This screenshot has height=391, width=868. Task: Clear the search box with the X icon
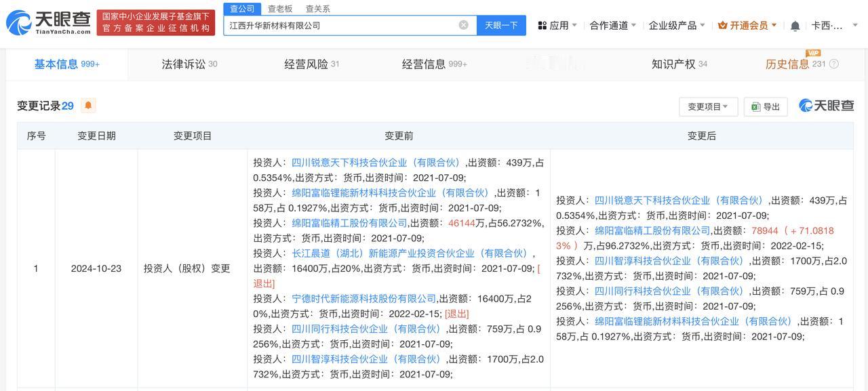click(464, 25)
